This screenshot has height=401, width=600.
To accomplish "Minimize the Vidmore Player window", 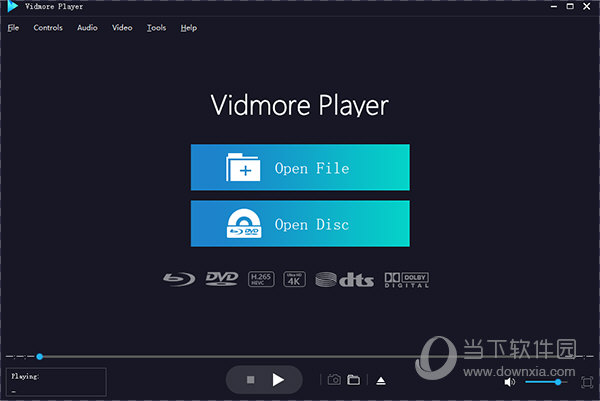I will click(x=554, y=7).
